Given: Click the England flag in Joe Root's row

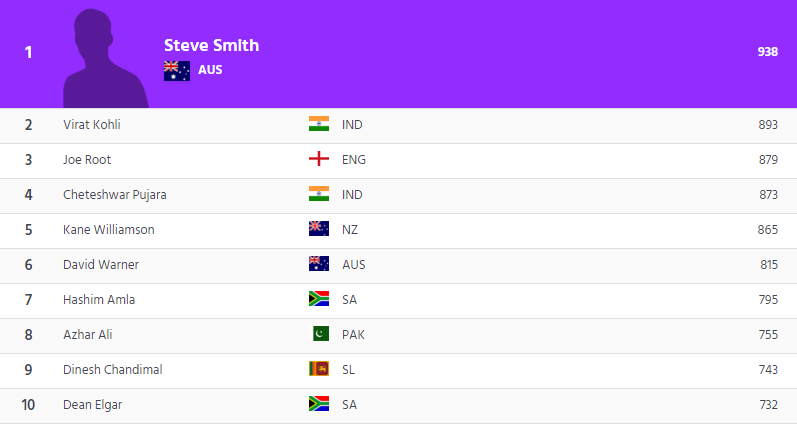Looking at the screenshot, I should 319,159.
